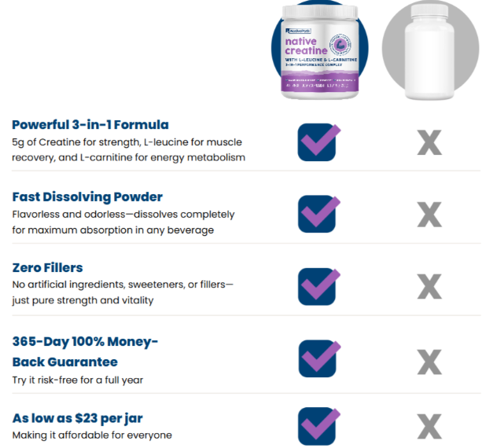This screenshot has height=448, width=504.
Task: Click the Fast Dissolving Powder heading
Action: click(87, 196)
